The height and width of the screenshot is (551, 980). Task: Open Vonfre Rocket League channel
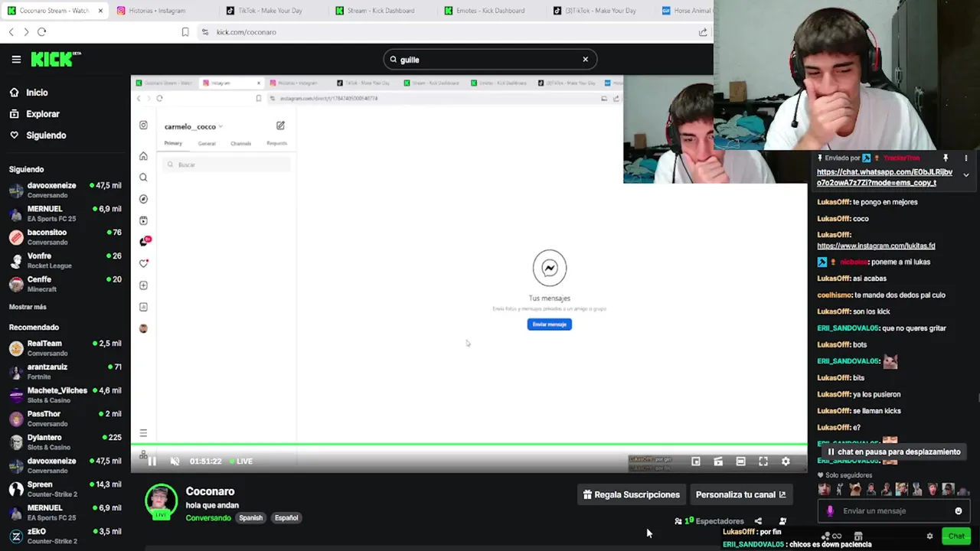click(65, 260)
